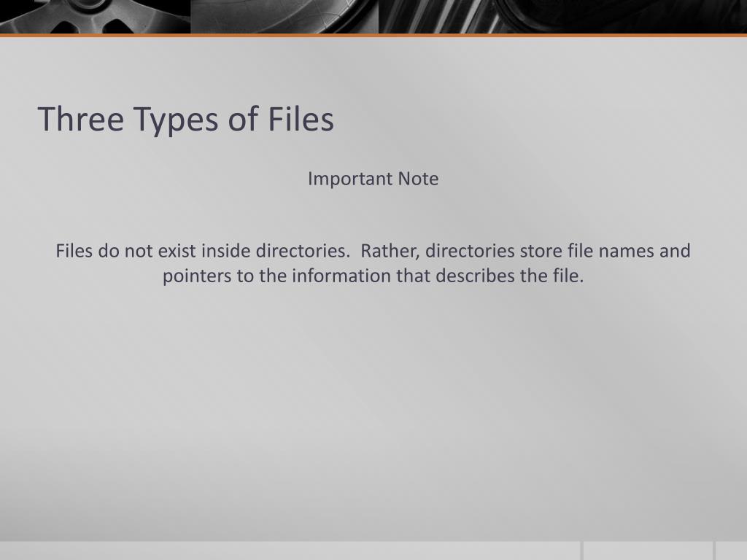Click the word "Rather," in the paragraph
The width and height of the screenshot is (747, 560).
(390, 251)
